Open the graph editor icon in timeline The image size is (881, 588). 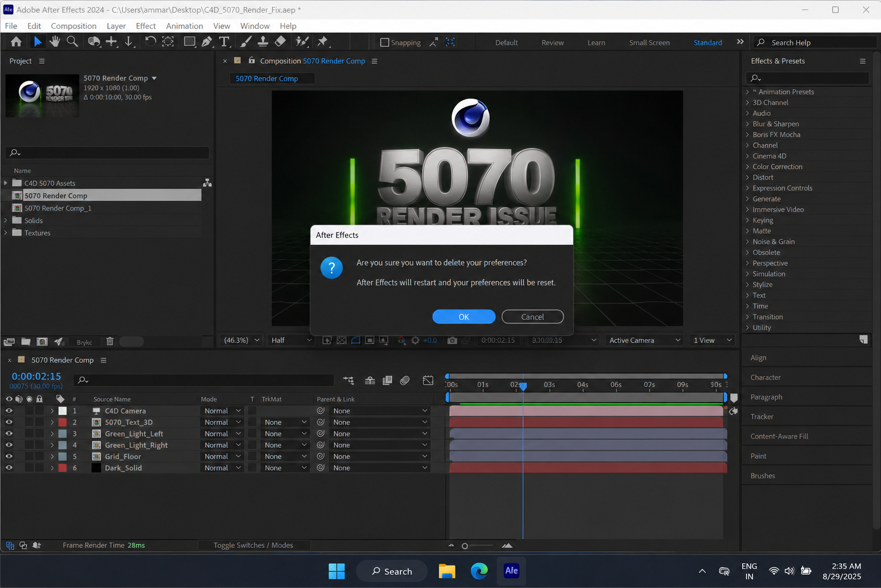[x=428, y=380]
